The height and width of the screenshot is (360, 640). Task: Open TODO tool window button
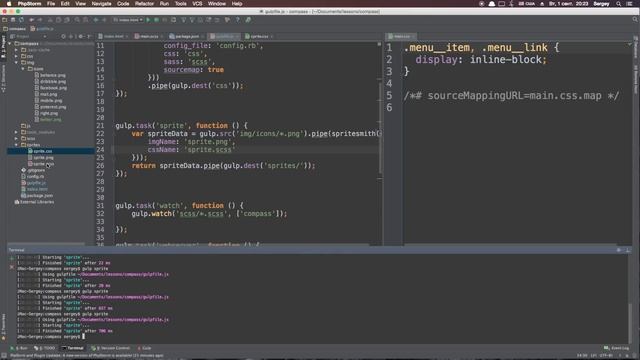(x=44, y=348)
